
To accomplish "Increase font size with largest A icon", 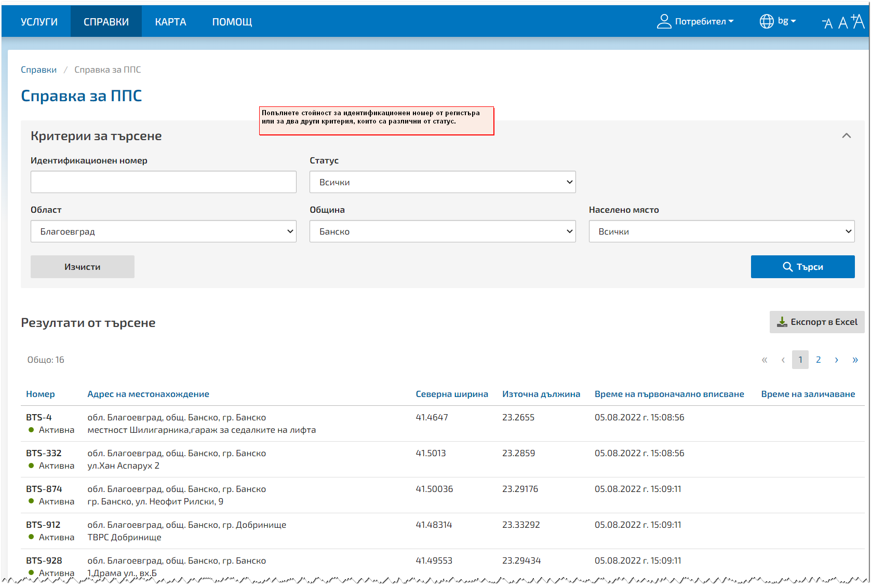I will tap(857, 21).
